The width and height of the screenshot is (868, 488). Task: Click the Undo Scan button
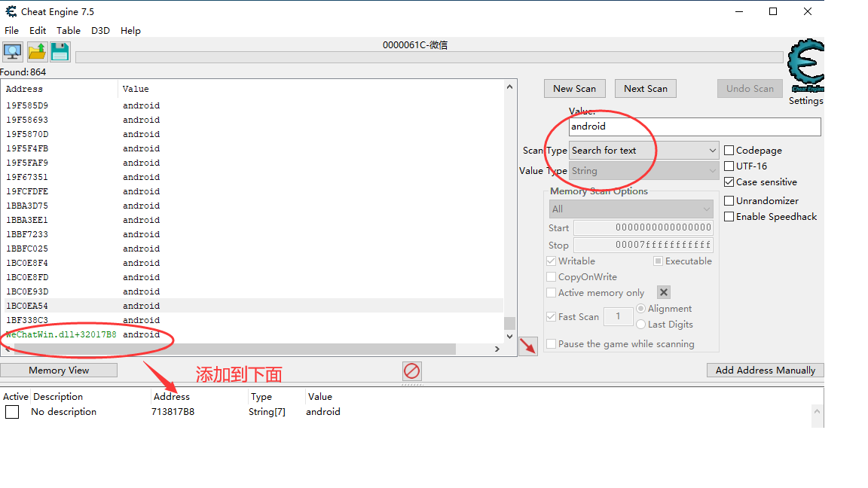pyautogui.click(x=750, y=89)
